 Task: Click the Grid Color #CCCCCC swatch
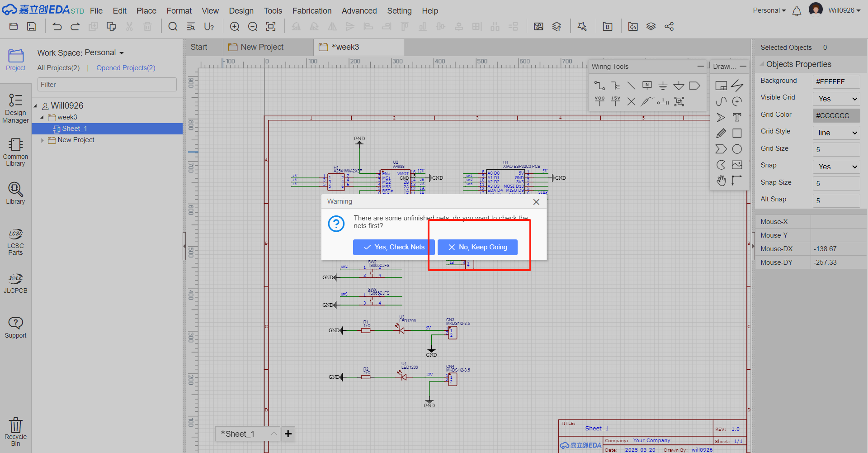coord(836,115)
